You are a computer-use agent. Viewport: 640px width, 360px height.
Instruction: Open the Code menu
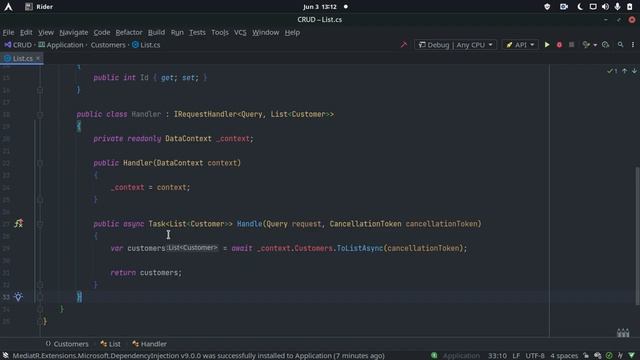[102, 32]
